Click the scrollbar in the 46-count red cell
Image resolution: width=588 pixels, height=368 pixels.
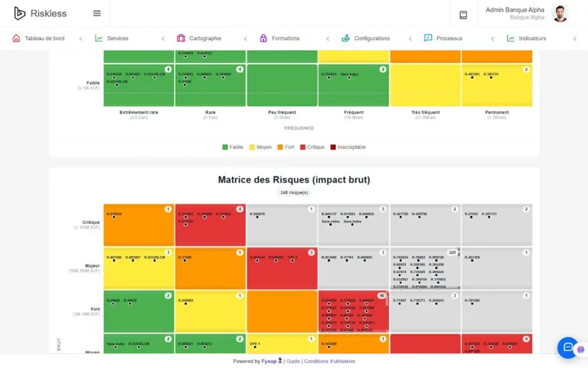click(x=387, y=312)
